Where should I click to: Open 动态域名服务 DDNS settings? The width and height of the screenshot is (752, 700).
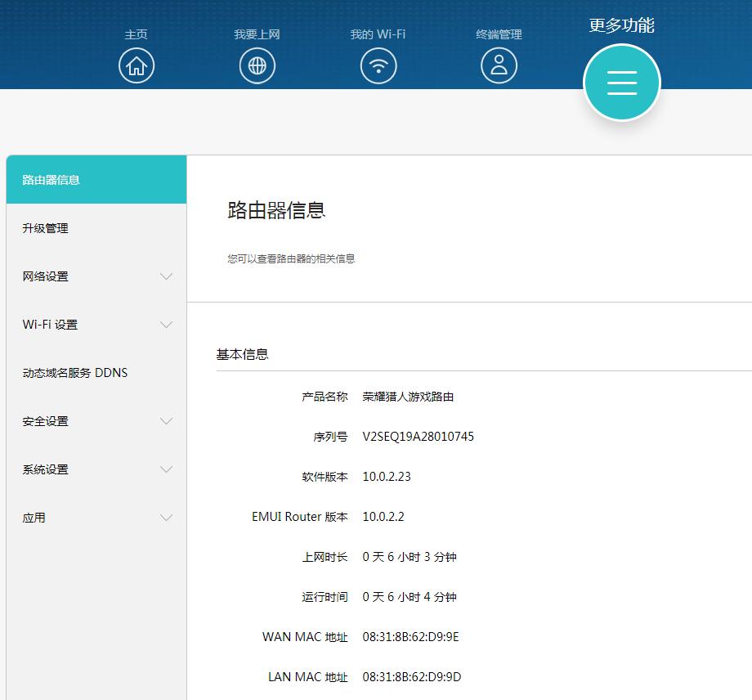pos(74,372)
